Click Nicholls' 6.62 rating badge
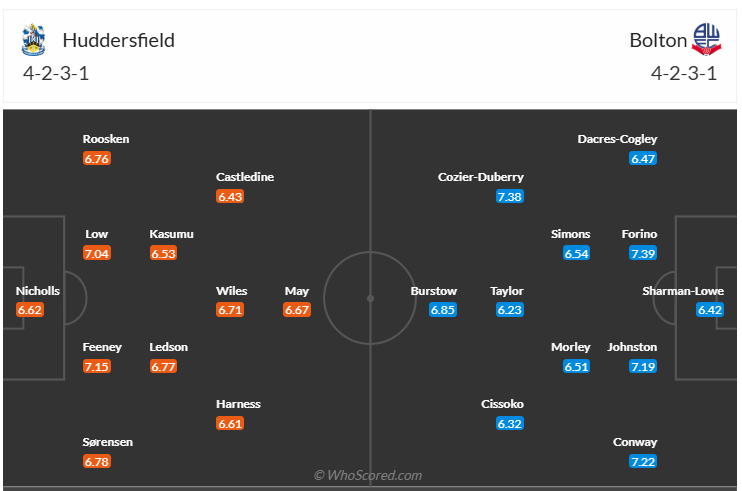The width and height of the screenshot is (742, 491). coord(30,310)
